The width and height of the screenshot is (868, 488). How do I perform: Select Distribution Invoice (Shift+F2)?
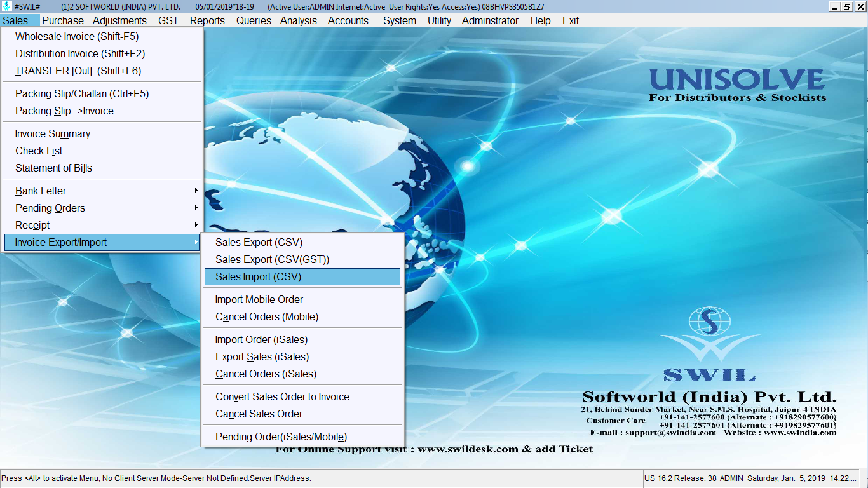point(102,54)
